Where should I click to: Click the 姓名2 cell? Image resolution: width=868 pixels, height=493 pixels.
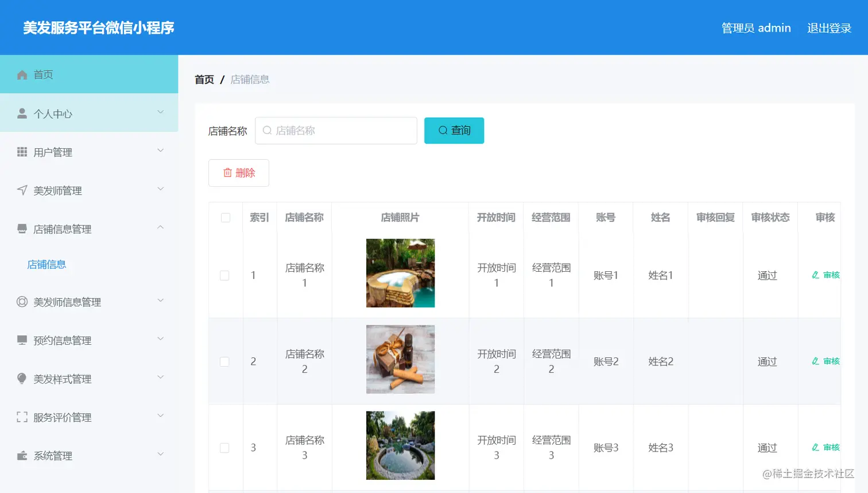(661, 361)
